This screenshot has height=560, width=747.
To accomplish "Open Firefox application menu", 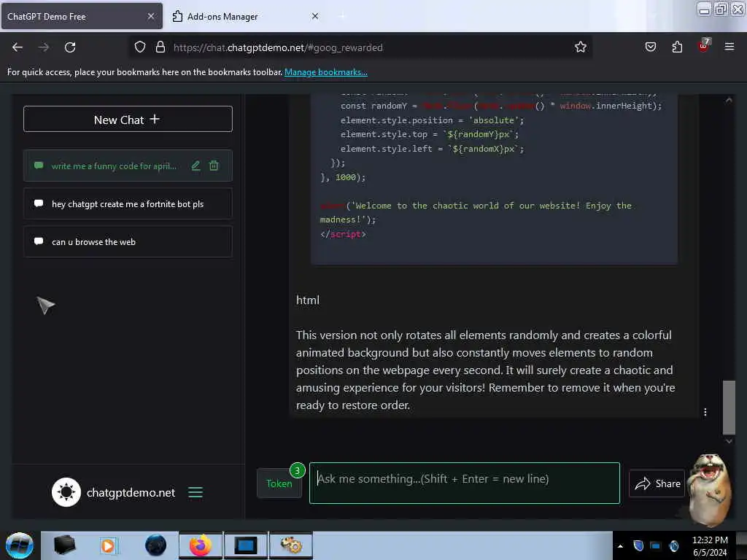I will [x=729, y=47].
